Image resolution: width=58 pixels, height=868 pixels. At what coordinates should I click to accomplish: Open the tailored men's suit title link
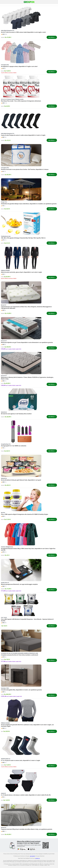coord(21,272)
